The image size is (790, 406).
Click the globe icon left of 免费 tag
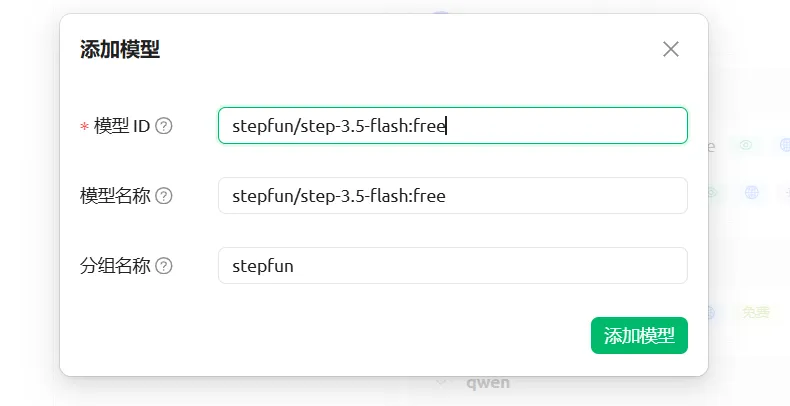711,313
